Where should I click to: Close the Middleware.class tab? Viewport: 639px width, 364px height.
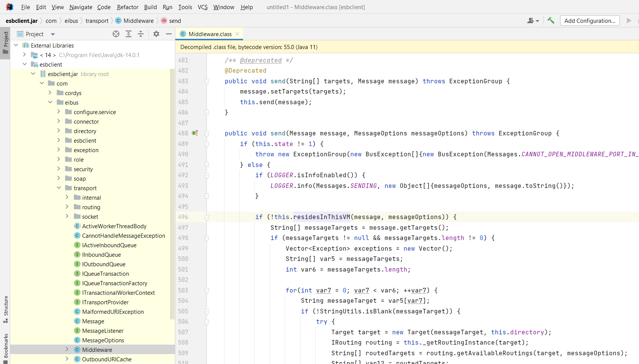237,34
